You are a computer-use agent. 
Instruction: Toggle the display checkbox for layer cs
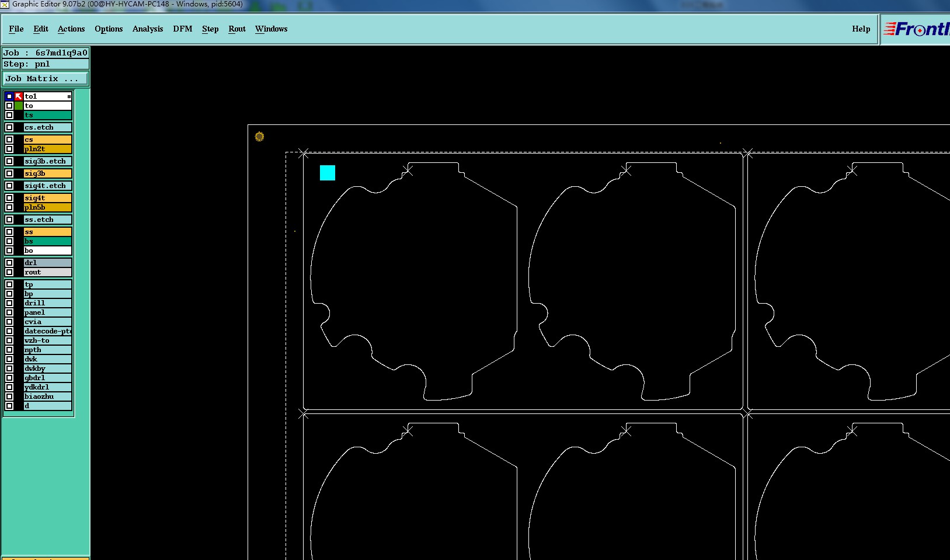(x=9, y=140)
